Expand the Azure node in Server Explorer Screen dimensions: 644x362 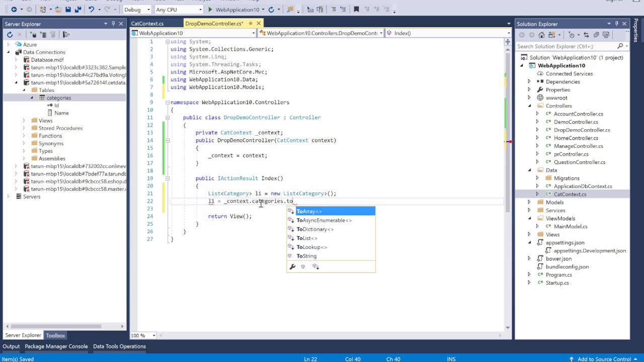8,45
